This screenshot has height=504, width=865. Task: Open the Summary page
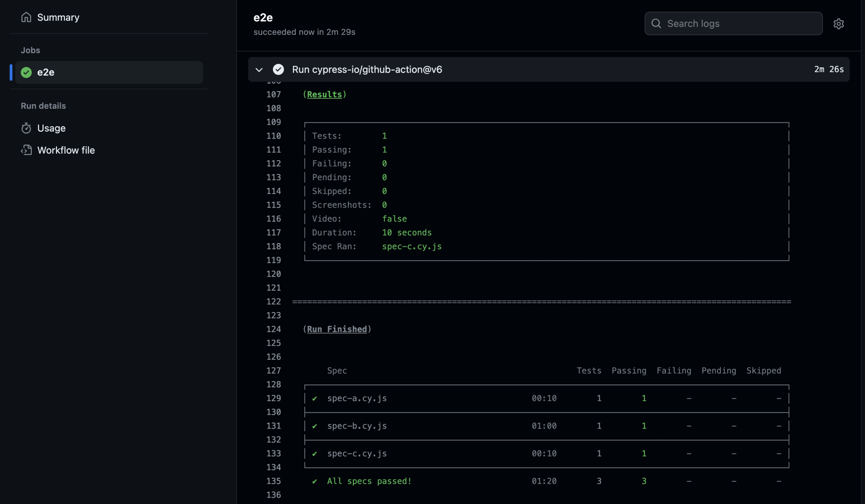point(58,17)
